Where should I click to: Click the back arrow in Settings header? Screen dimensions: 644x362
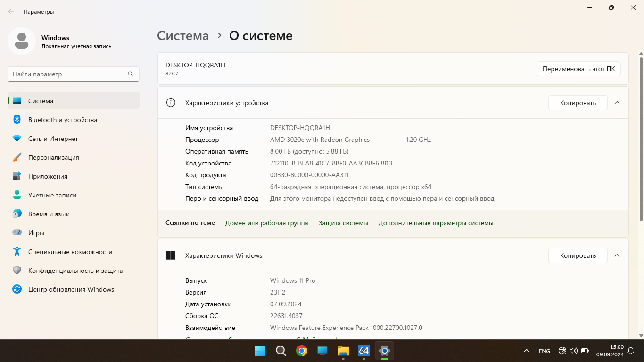[x=11, y=11]
